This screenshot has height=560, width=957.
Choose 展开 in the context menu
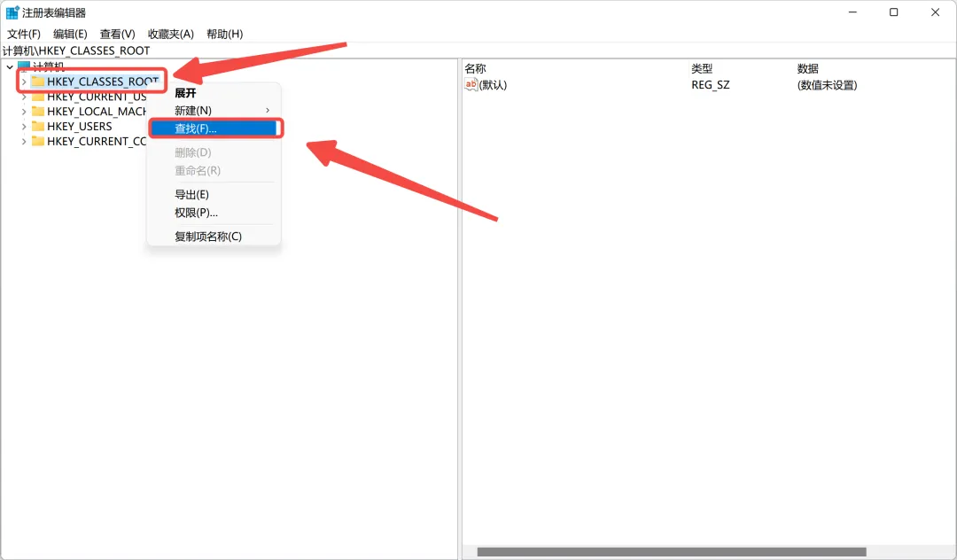click(x=185, y=93)
